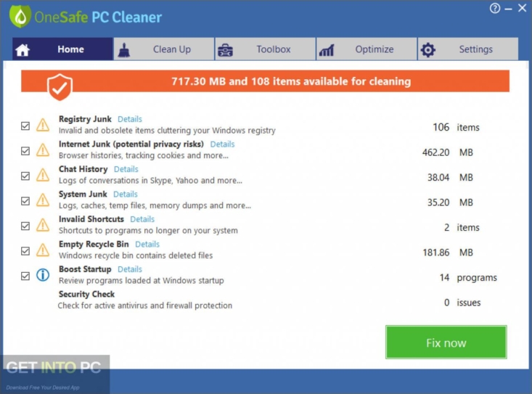Disable the Empty Recycle Bin checkbox
The image size is (532, 394).
25,251
